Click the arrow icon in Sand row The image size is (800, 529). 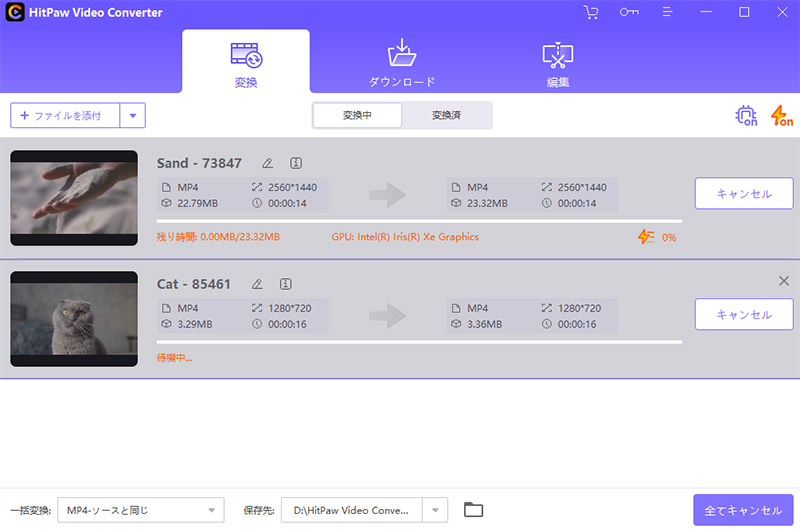click(x=387, y=195)
